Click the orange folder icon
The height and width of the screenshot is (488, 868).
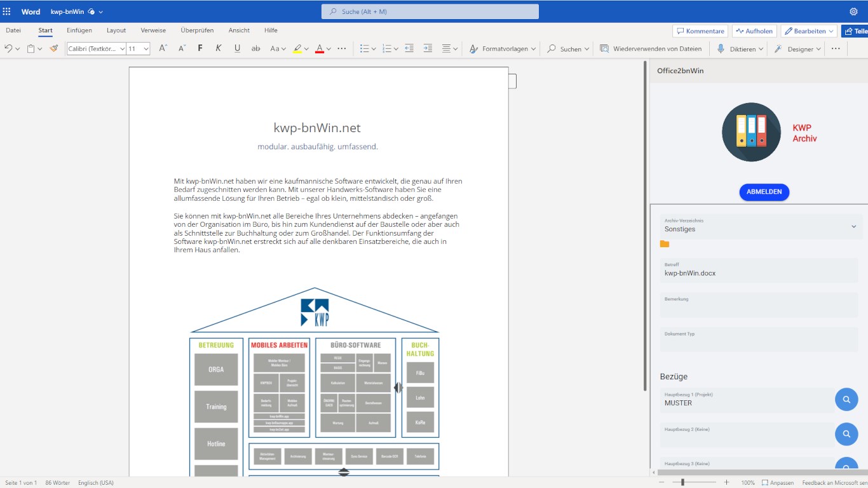pos(665,244)
